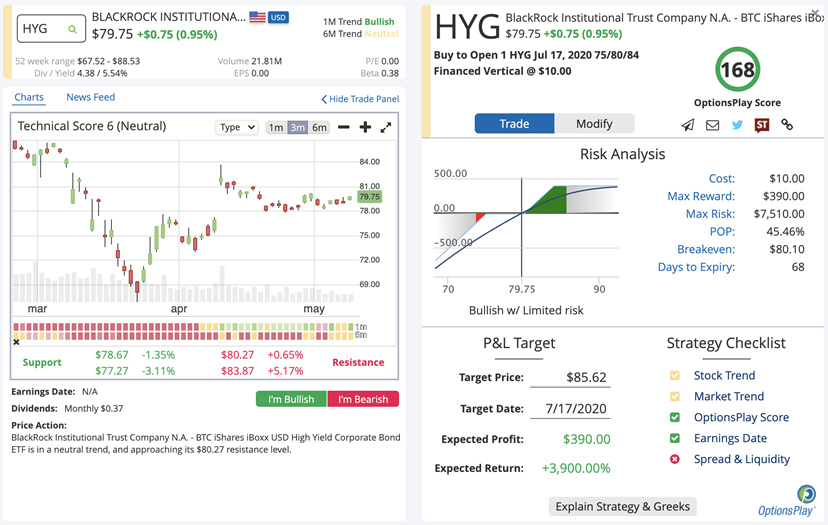Image resolution: width=828 pixels, height=525 pixels.
Task: Open Earnings Date checklist link
Action: (730, 438)
